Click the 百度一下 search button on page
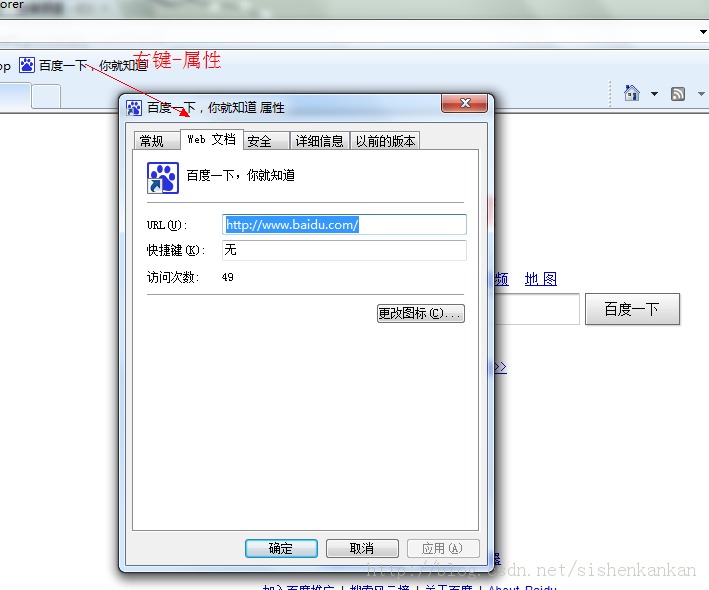This screenshot has width=709, height=590. point(632,309)
